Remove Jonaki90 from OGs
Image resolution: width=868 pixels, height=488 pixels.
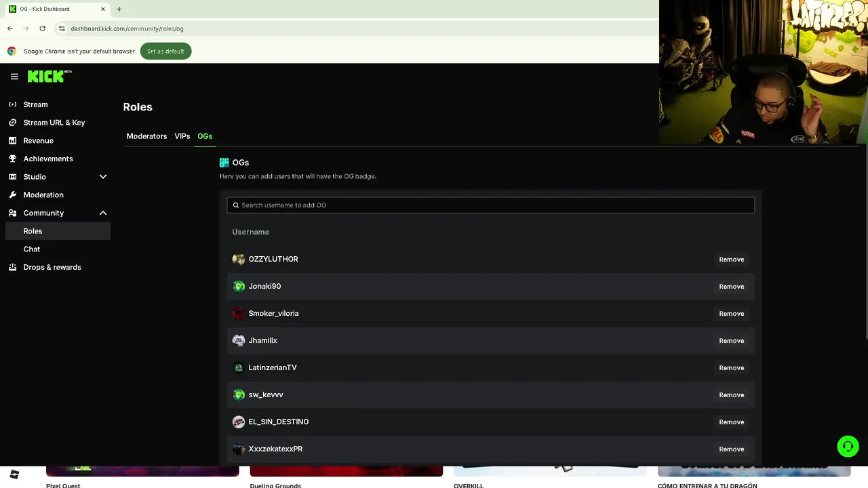[x=731, y=286]
